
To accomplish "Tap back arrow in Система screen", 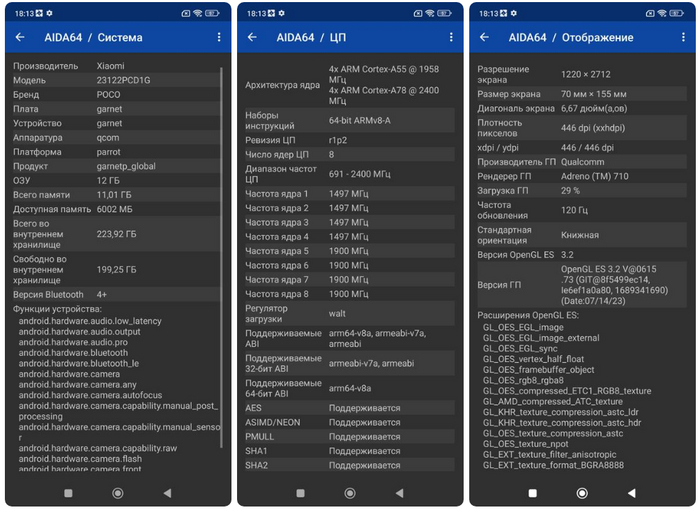I will [20, 37].
